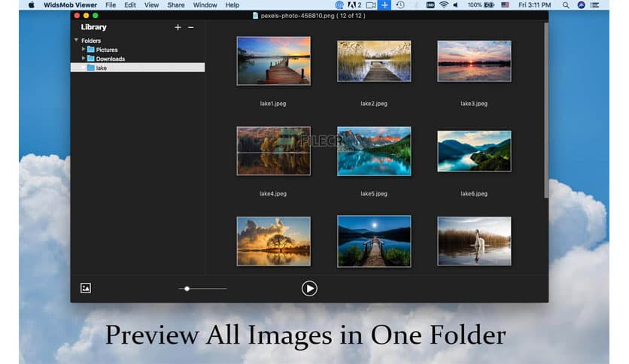The height and width of the screenshot is (364, 629).
Task: Click the volume icon in menu bar
Action: pyautogui.click(x=455, y=5)
